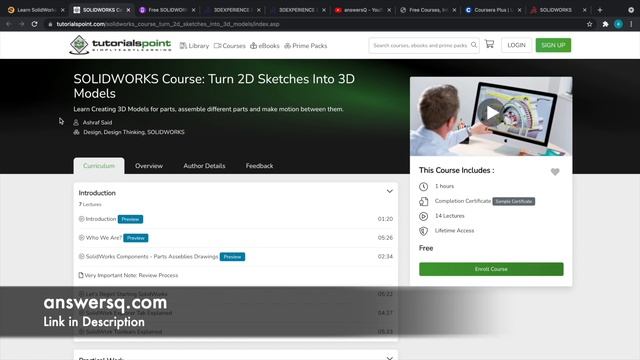The image size is (640, 360).
Task: Bookmark this page with star icon
Action: pos(589,24)
